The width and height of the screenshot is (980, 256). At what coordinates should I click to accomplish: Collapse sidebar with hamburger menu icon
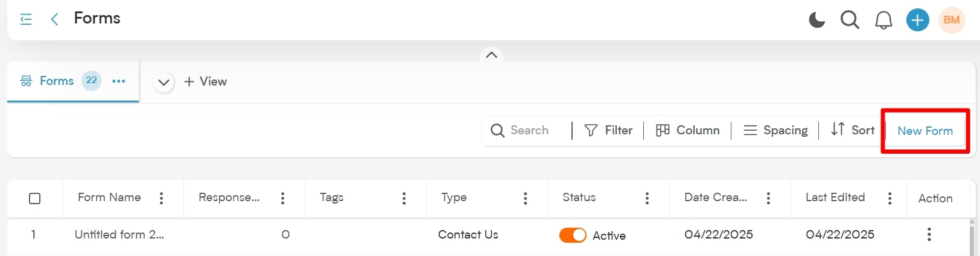(x=26, y=19)
